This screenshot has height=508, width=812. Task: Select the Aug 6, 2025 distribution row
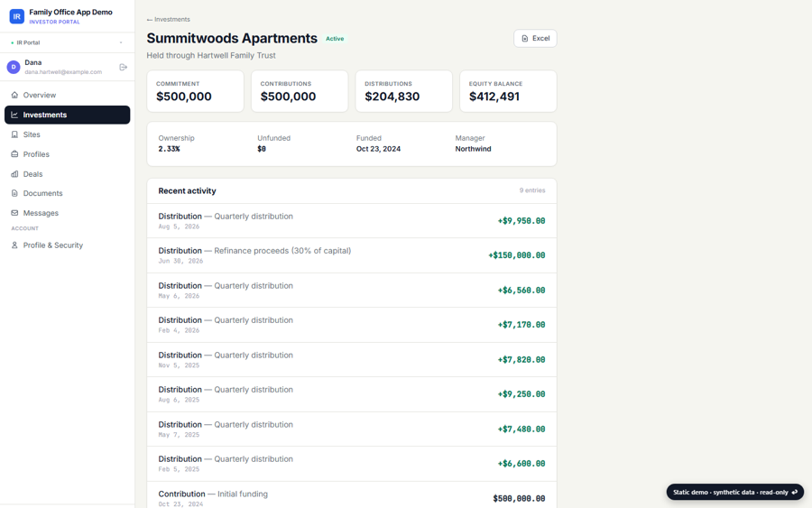point(352,394)
